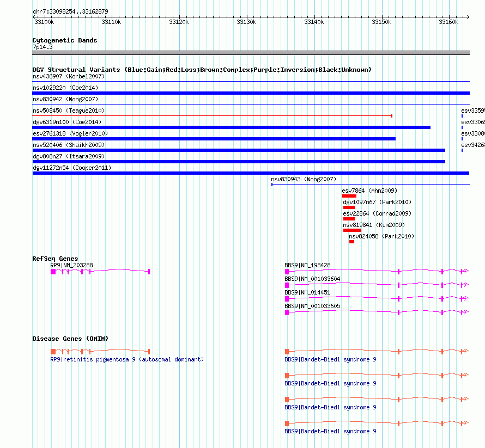Open BBS9|NM_198428 transcript label
This screenshot has width=485, height=448.
[x=307, y=265]
